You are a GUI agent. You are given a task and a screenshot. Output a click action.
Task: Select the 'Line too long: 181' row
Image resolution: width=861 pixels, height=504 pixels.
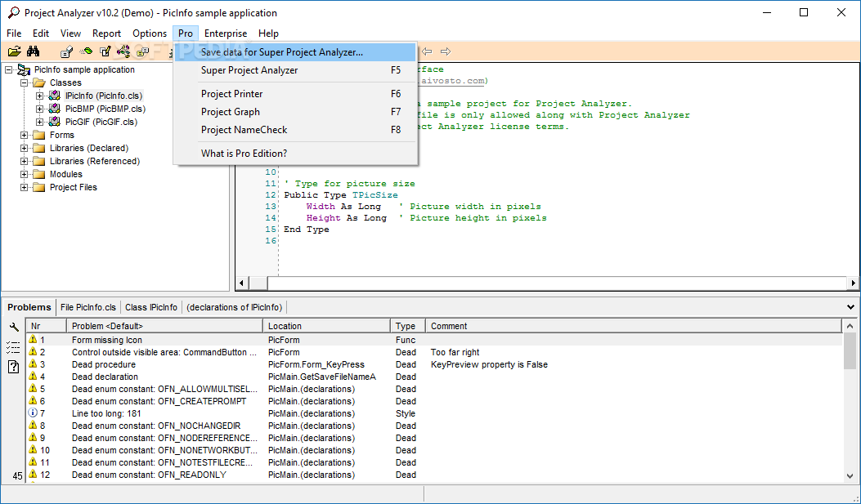coord(434,413)
